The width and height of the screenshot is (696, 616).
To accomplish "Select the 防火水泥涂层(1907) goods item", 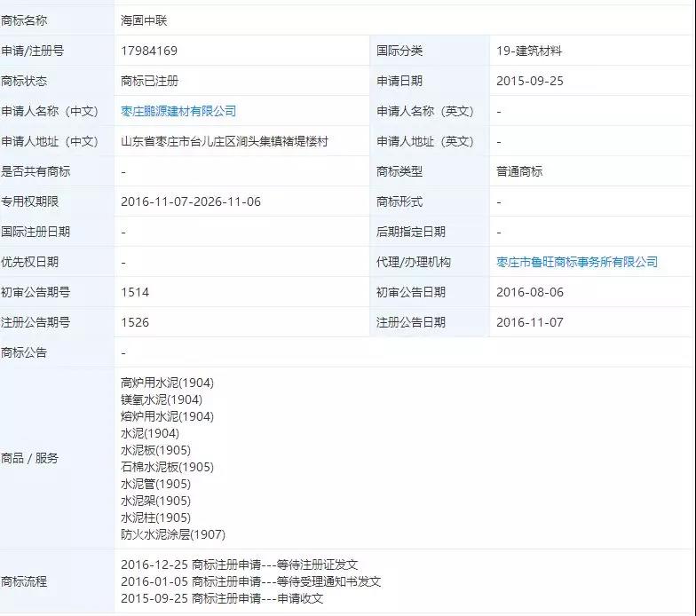I will 173,534.
